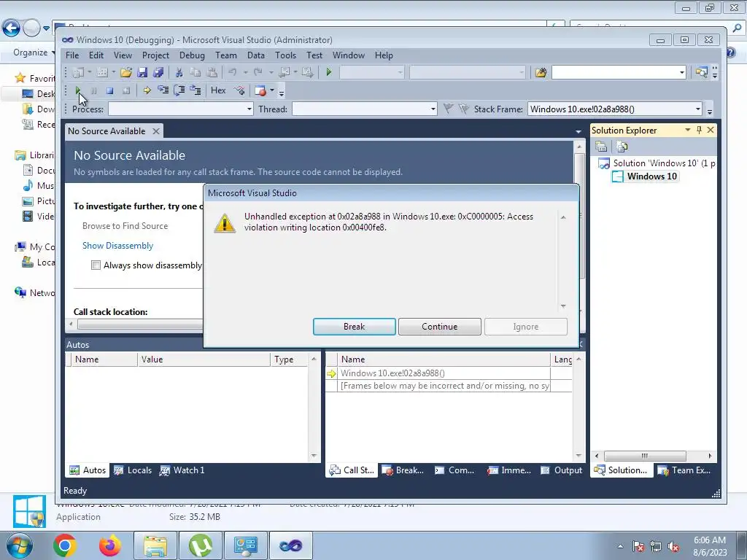Open the Debug menu
The height and width of the screenshot is (560, 747).
click(192, 55)
